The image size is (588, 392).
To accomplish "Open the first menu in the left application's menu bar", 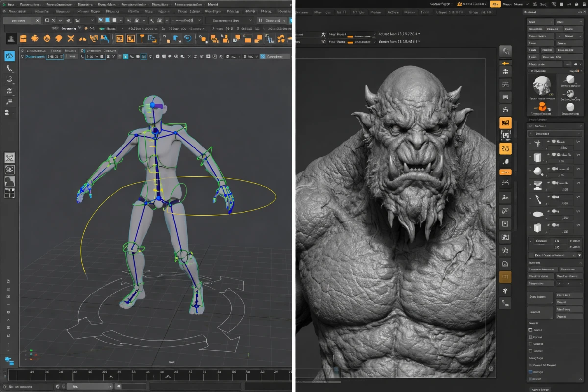I will [5, 4].
